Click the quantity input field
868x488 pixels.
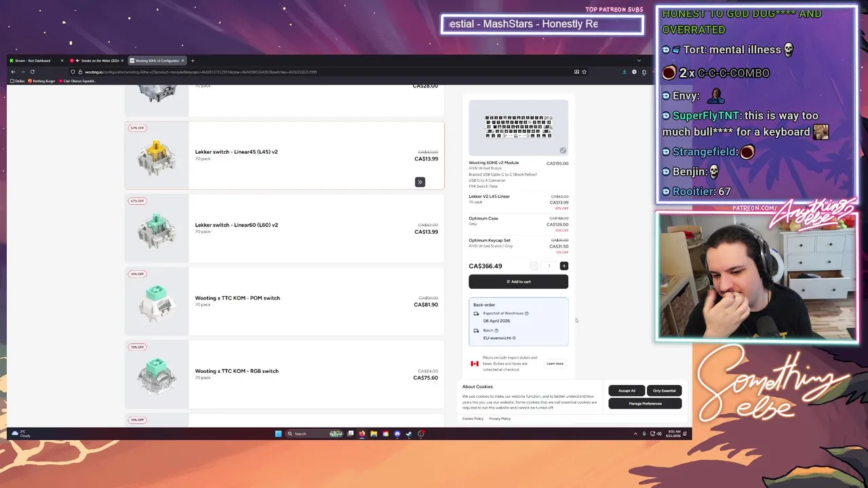[x=549, y=266]
